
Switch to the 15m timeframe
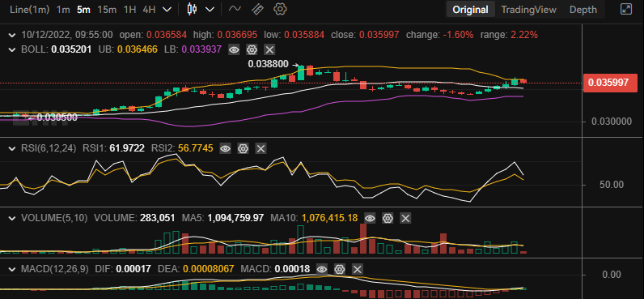(107, 10)
